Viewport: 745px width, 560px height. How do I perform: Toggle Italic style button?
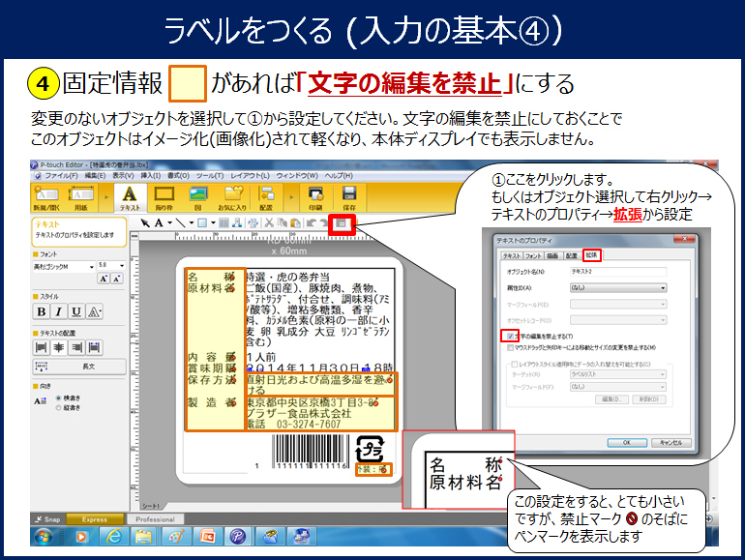click(58, 311)
